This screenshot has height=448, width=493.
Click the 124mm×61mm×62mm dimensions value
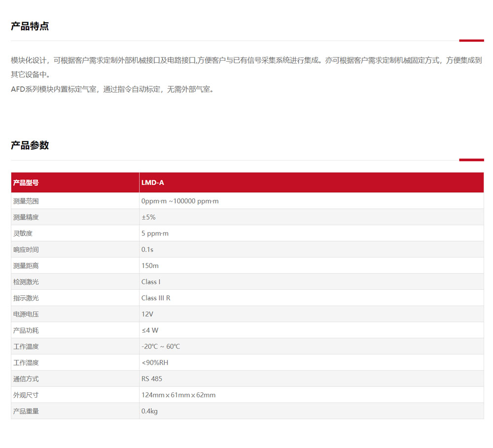pos(178,395)
